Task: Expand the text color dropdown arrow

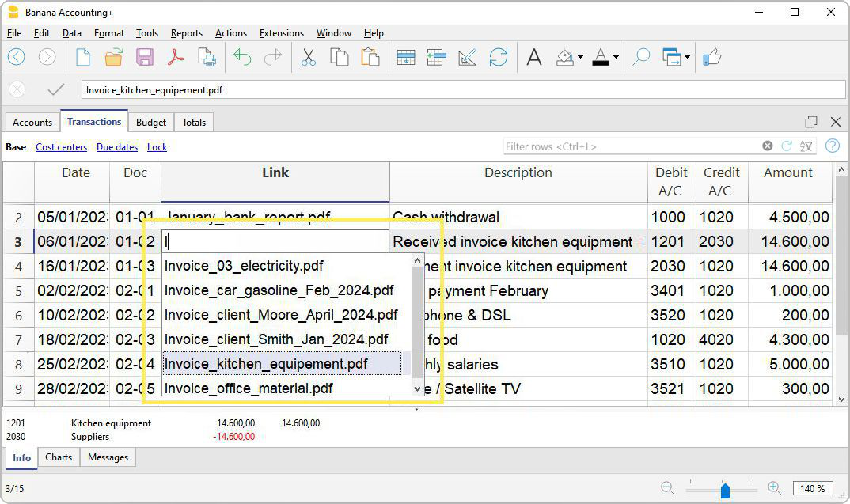Action: click(616, 57)
